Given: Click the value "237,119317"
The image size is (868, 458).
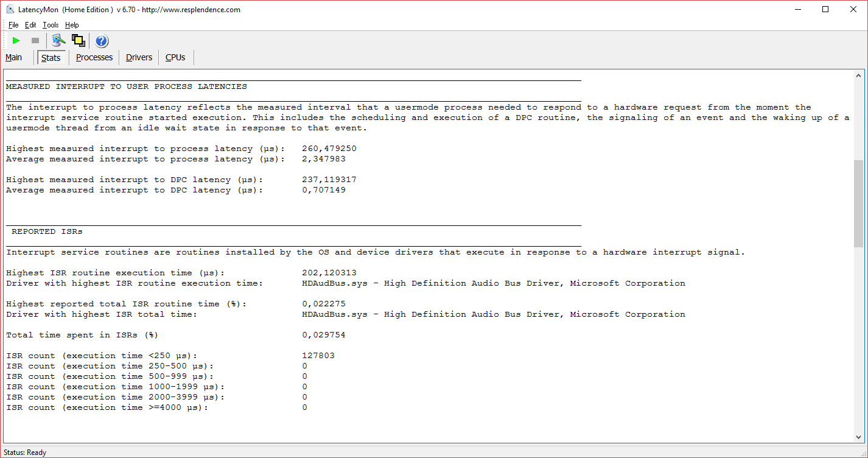Looking at the screenshot, I should coord(329,180).
